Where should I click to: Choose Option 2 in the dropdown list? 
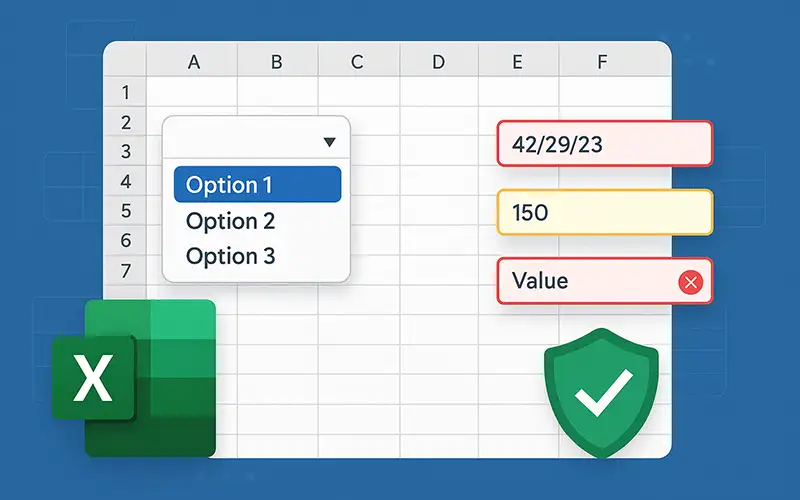click(231, 221)
